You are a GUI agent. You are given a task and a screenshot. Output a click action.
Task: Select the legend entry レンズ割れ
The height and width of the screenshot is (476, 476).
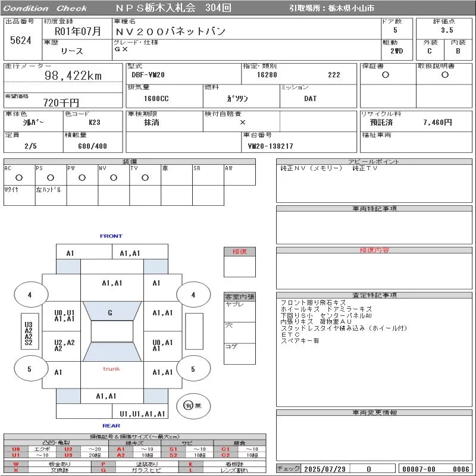(234, 470)
